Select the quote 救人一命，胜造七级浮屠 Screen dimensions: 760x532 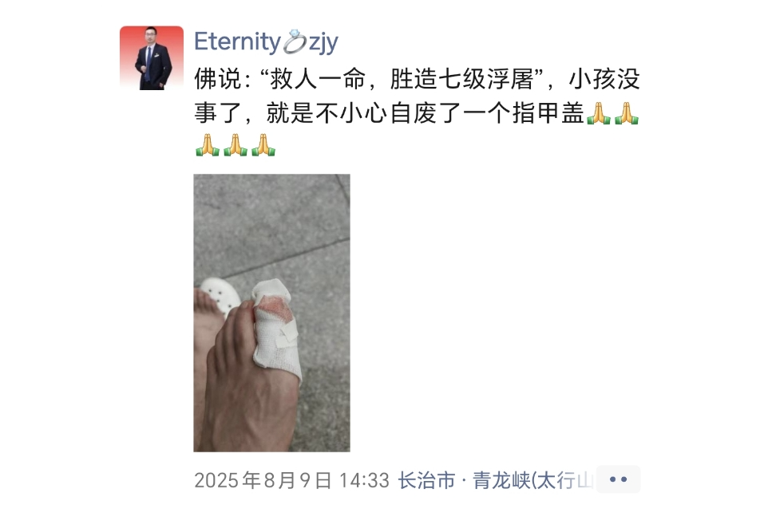point(402,80)
